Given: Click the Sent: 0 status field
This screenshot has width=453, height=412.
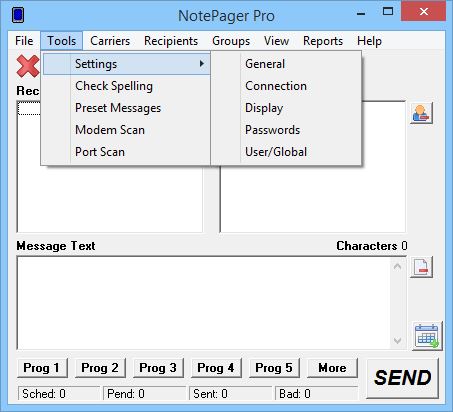Looking at the screenshot, I should click(230, 394).
